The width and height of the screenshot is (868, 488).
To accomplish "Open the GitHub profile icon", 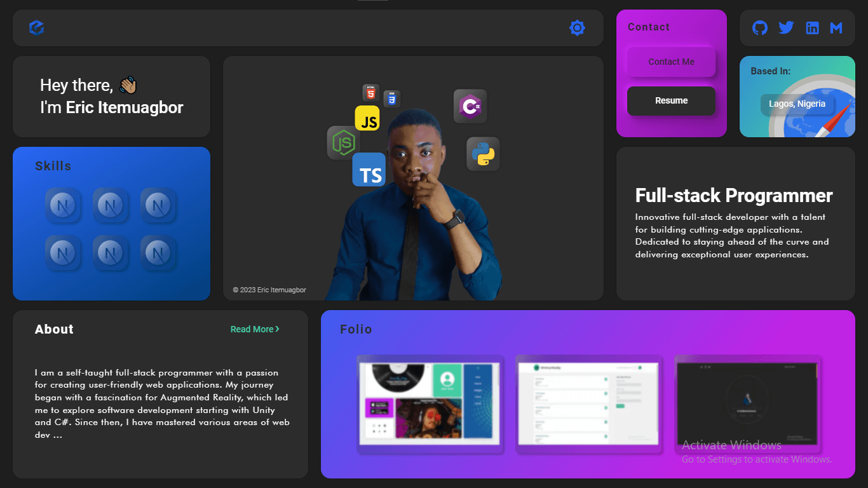I will point(760,28).
